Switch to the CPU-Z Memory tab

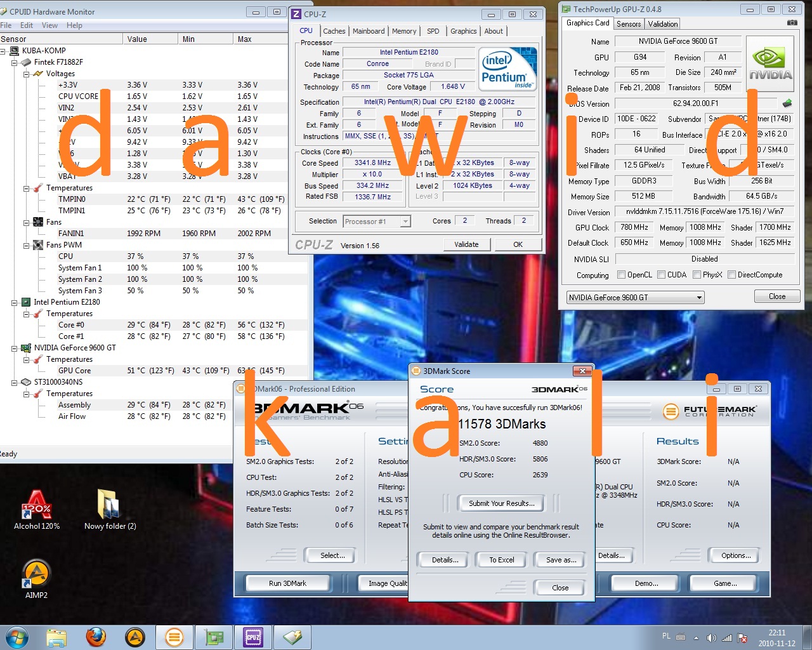pos(404,31)
